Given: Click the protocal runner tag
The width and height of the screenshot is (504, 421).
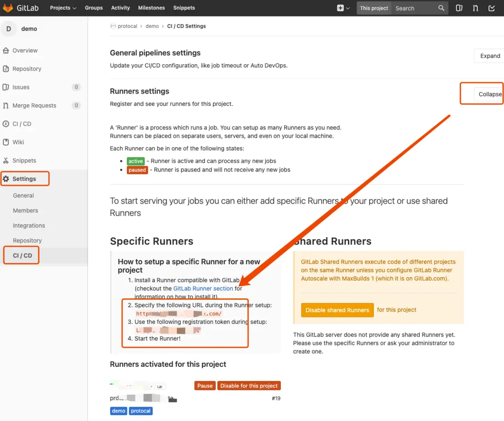Looking at the screenshot, I should tap(140, 411).
